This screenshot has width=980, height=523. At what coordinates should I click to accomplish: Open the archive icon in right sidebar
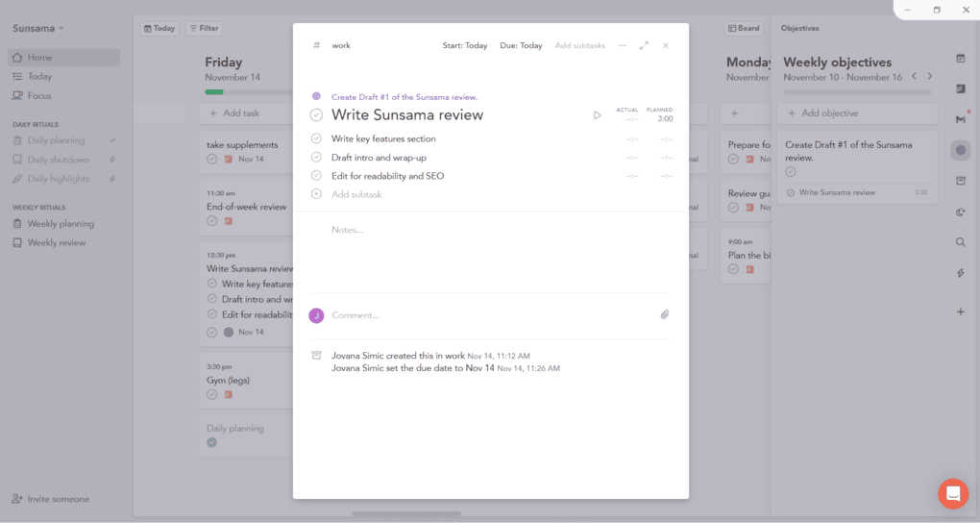point(960,181)
